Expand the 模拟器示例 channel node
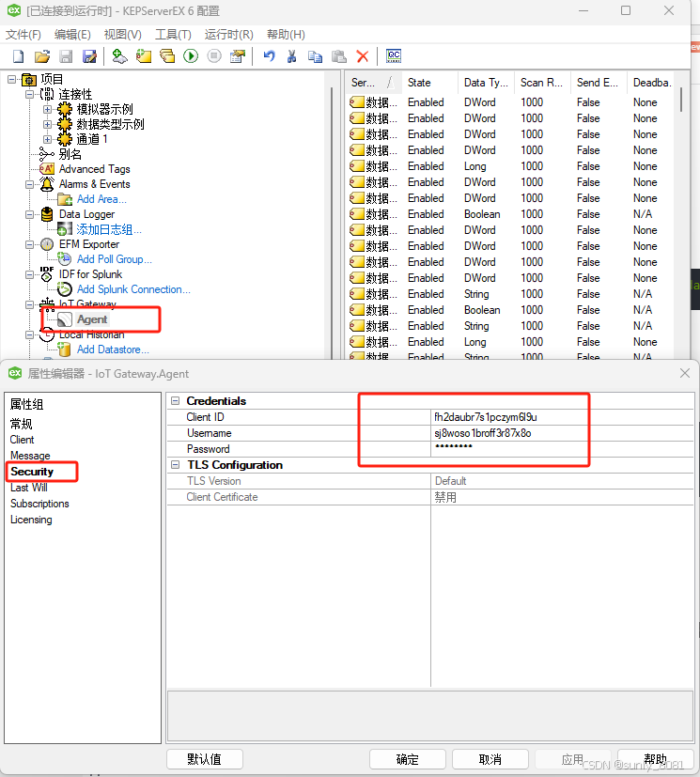Image resolution: width=700 pixels, height=777 pixels. (x=48, y=109)
